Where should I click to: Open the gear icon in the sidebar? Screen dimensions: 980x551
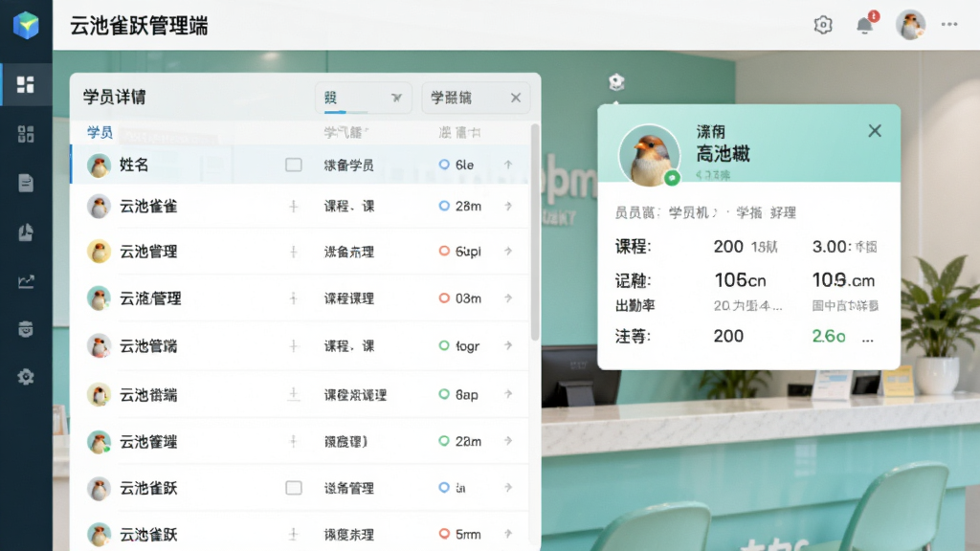pos(26,377)
